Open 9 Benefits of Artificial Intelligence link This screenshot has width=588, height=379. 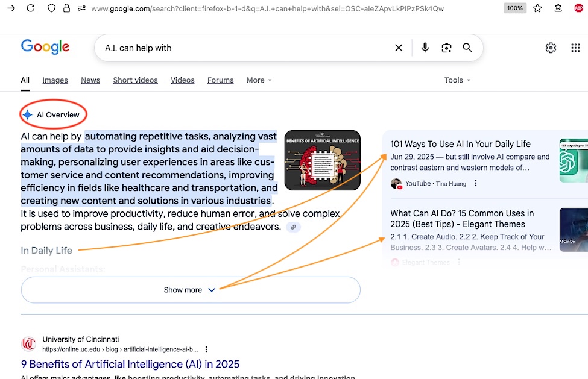click(130, 364)
